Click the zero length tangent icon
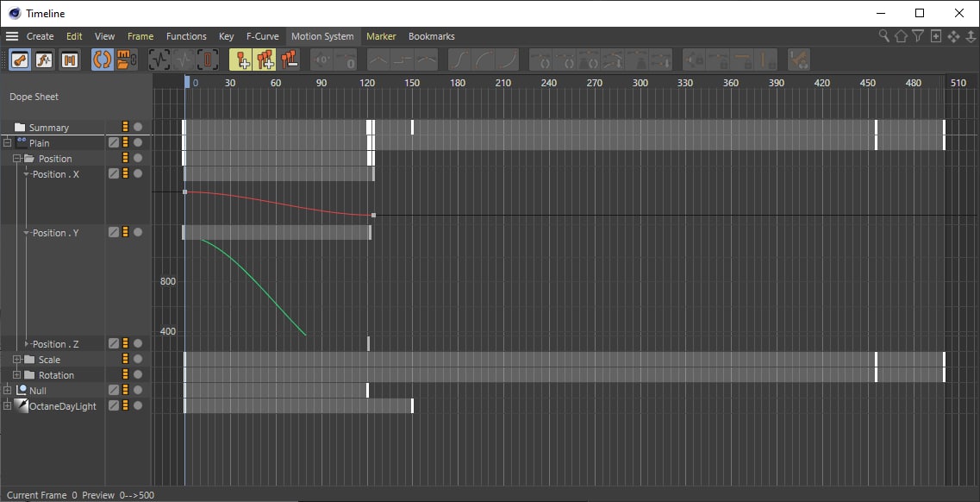This screenshot has height=502, width=980. (x=346, y=60)
